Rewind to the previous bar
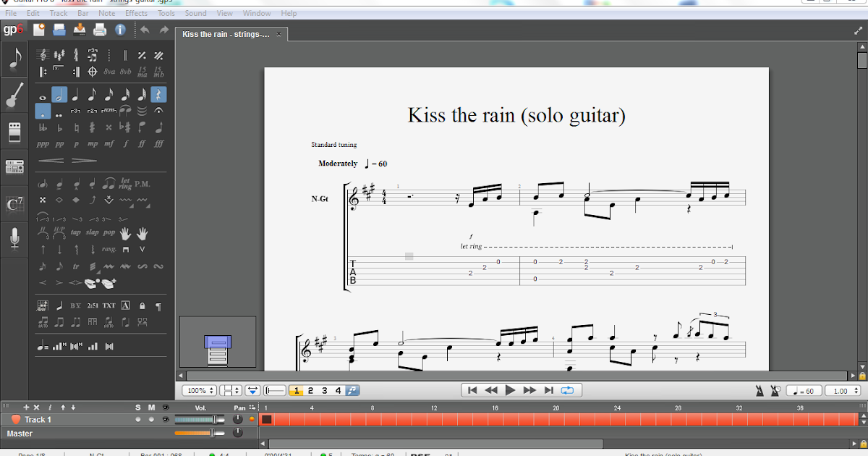Viewport: 868px width, 456px height. click(491, 390)
